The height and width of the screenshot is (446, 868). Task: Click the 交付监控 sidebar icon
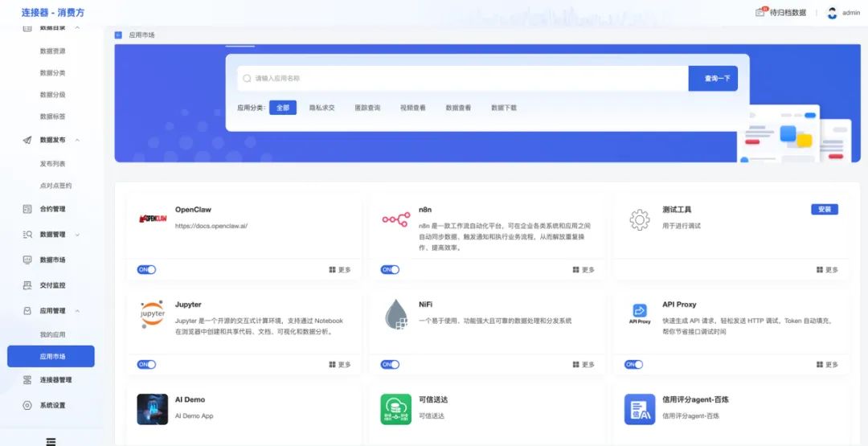27,285
